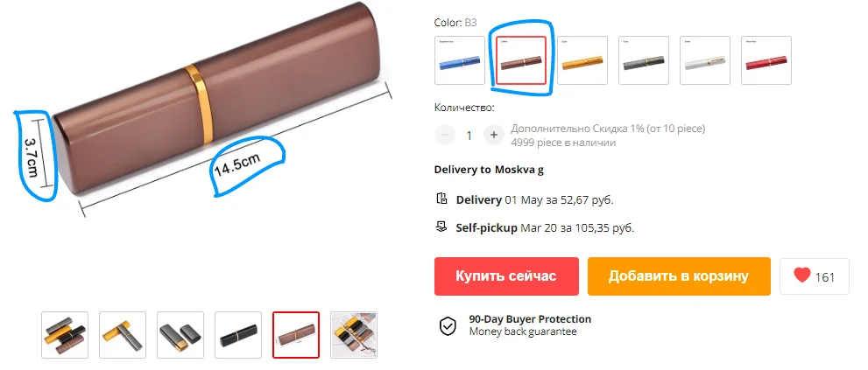Click the quantity input field

click(x=469, y=135)
